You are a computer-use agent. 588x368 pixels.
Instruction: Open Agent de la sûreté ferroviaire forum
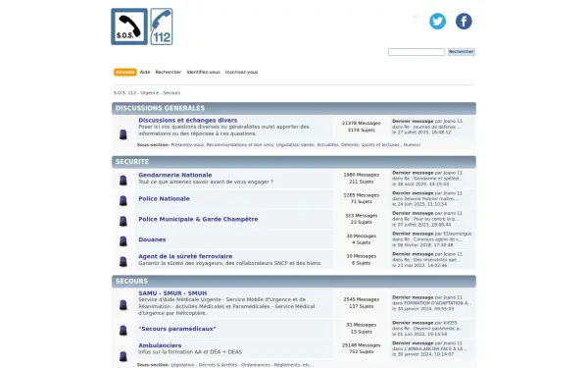tap(185, 256)
